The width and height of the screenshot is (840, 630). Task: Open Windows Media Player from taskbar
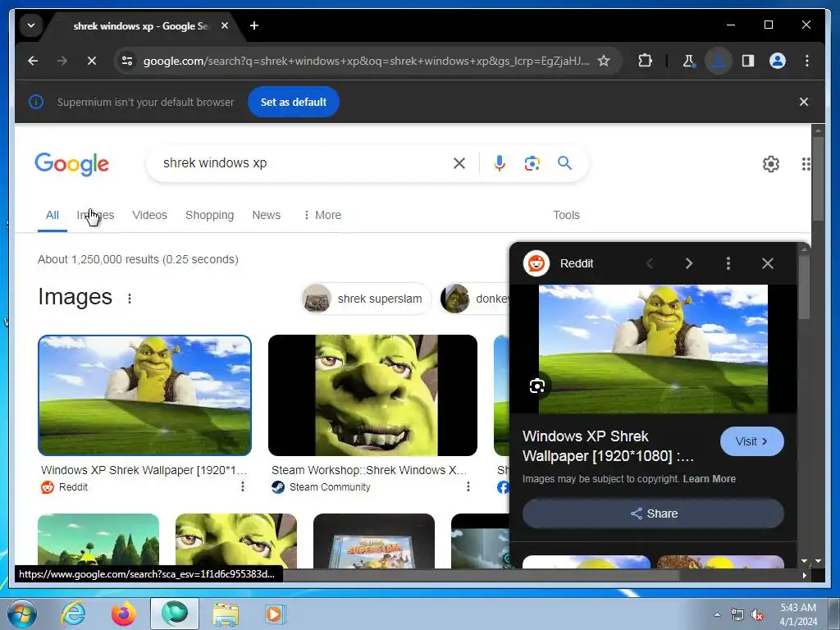[276, 614]
